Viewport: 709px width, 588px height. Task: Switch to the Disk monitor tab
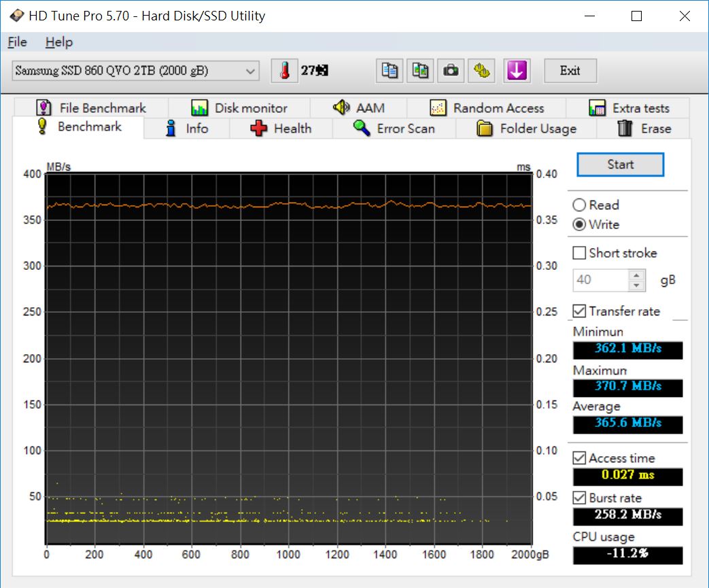(239, 108)
